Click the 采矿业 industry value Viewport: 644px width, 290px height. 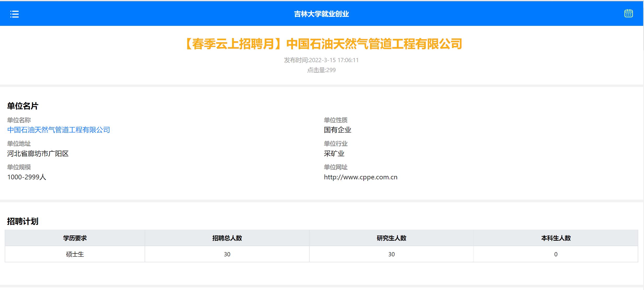tap(334, 154)
